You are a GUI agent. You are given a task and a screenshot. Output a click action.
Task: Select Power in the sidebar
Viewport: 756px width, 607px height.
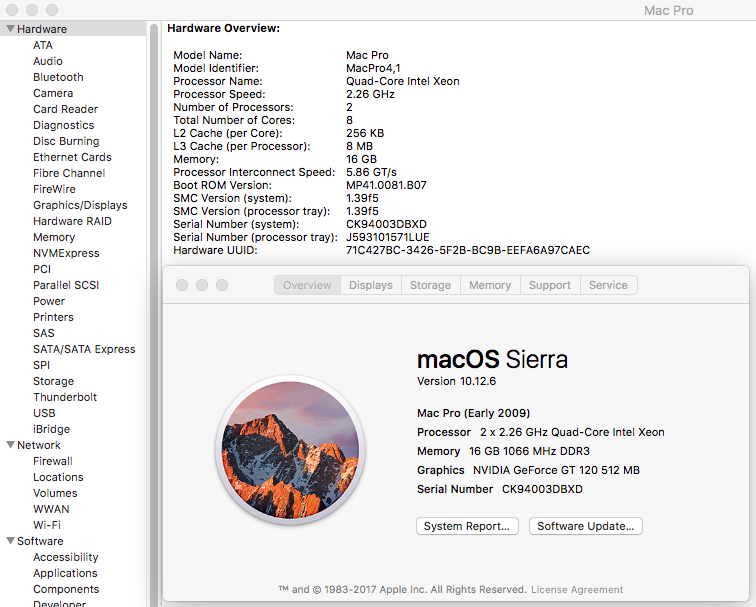coord(49,301)
